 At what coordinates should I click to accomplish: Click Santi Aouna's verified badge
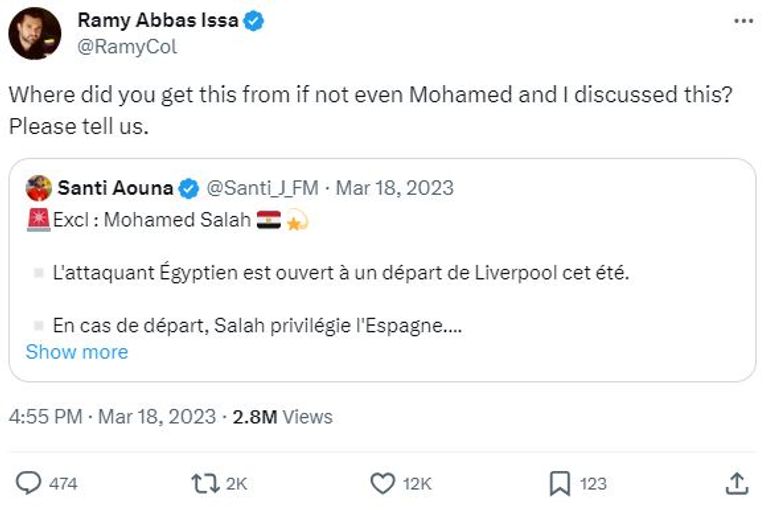pyautogui.click(x=188, y=188)
